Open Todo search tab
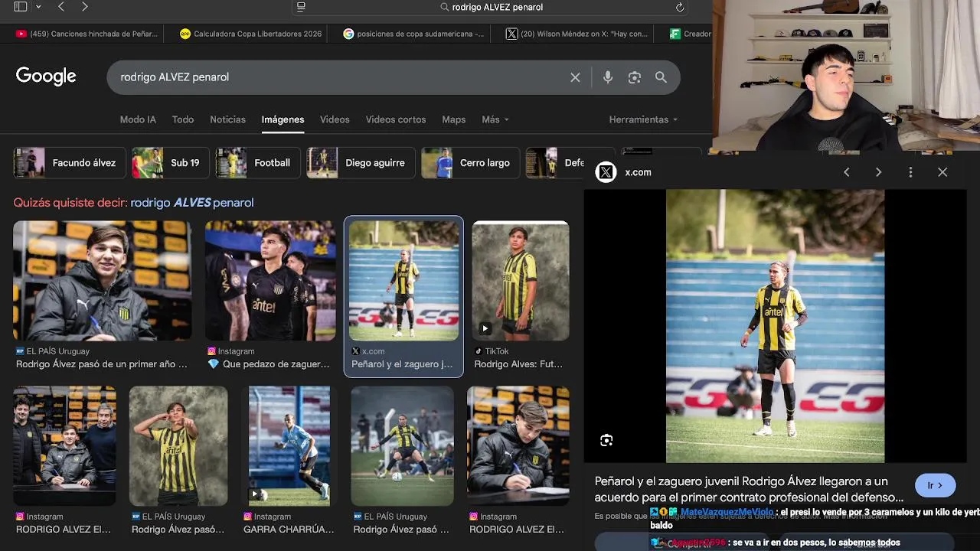 tap(183, 119)
